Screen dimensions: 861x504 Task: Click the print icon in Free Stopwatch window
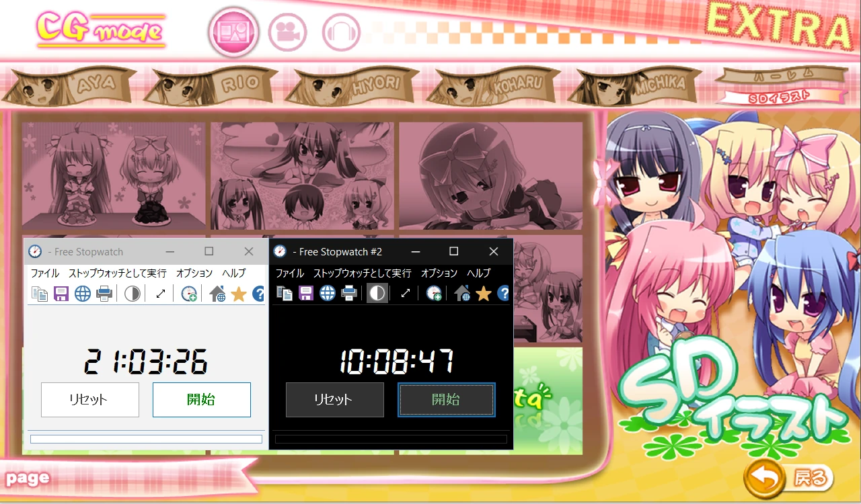[x=104, y=294]
